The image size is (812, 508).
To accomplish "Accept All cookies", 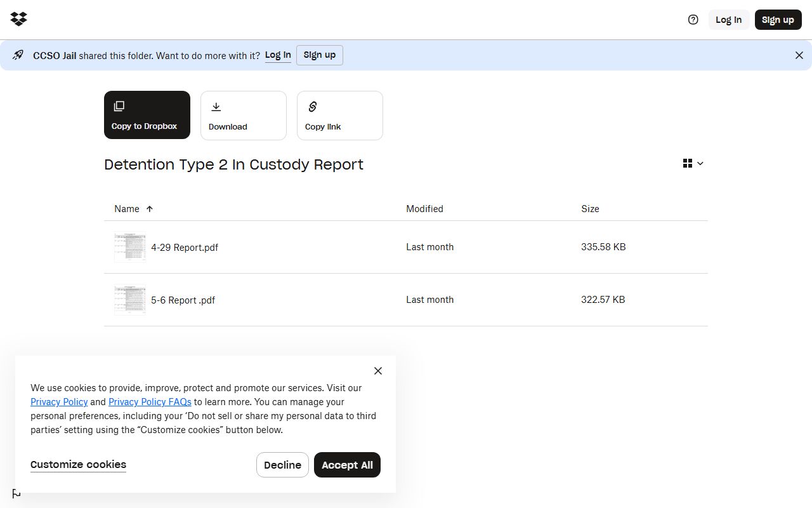I will pos(347,465).
